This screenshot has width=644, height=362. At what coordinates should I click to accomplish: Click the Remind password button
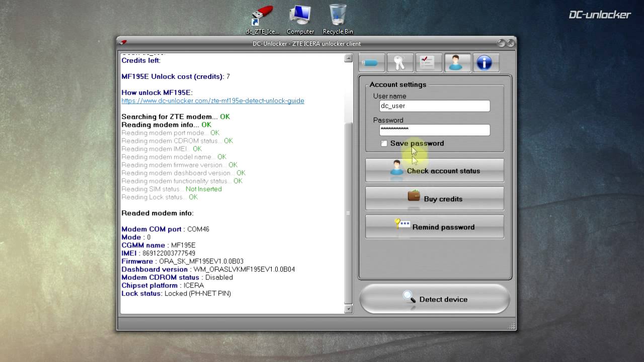click(x=435, y=227)
